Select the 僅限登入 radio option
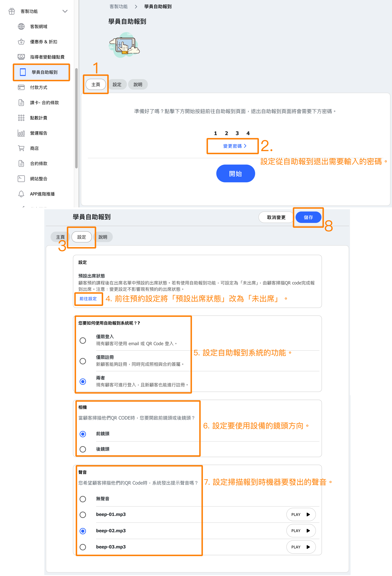392x576 pixels. click(83, 340)
